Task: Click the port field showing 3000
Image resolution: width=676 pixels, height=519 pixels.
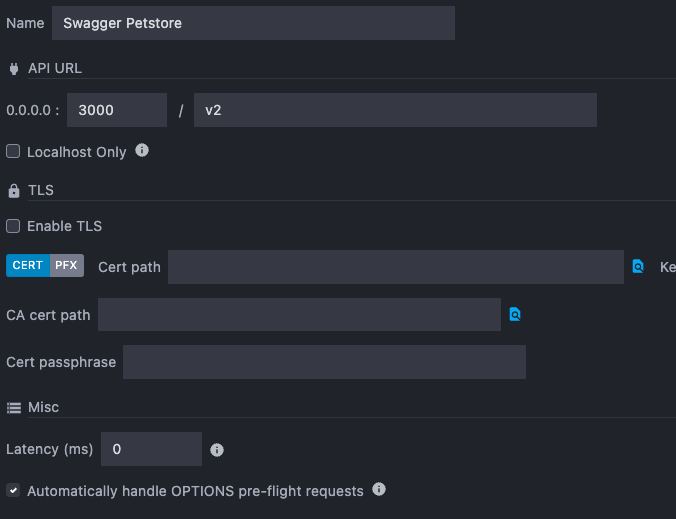Action: (x=117, y=110)
